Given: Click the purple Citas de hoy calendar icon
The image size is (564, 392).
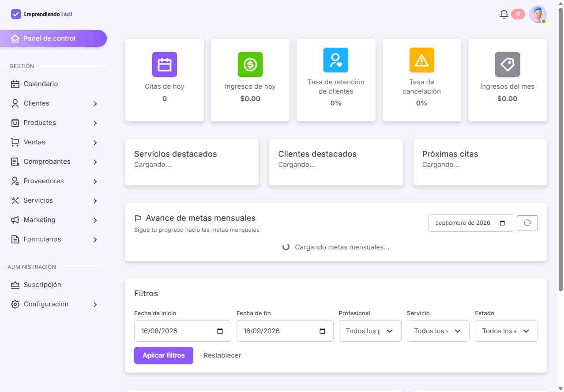Looking at the screenshot, I should coord(165,64).
